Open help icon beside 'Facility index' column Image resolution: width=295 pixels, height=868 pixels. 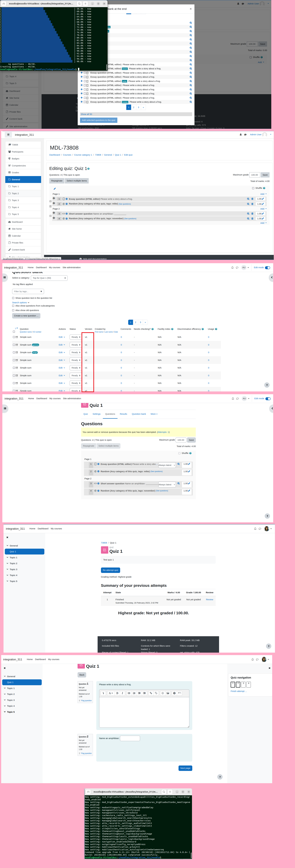pos(172,329)
